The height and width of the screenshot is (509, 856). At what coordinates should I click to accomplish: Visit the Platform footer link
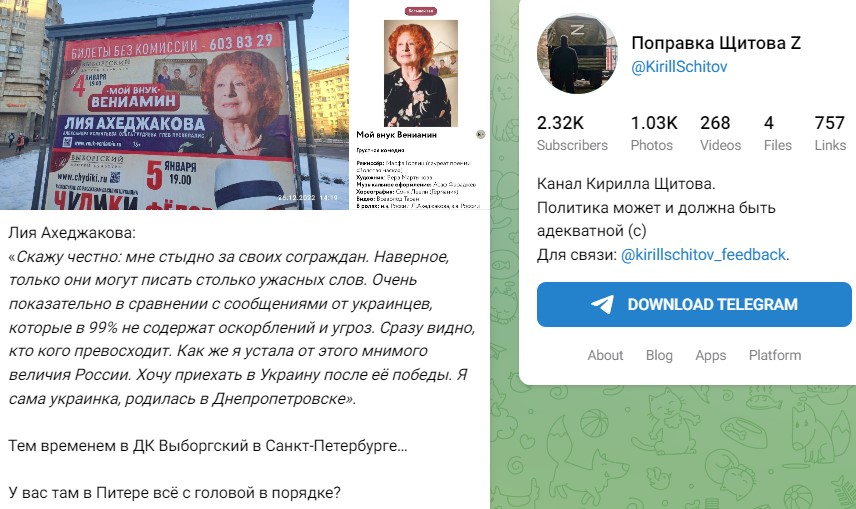775,355
